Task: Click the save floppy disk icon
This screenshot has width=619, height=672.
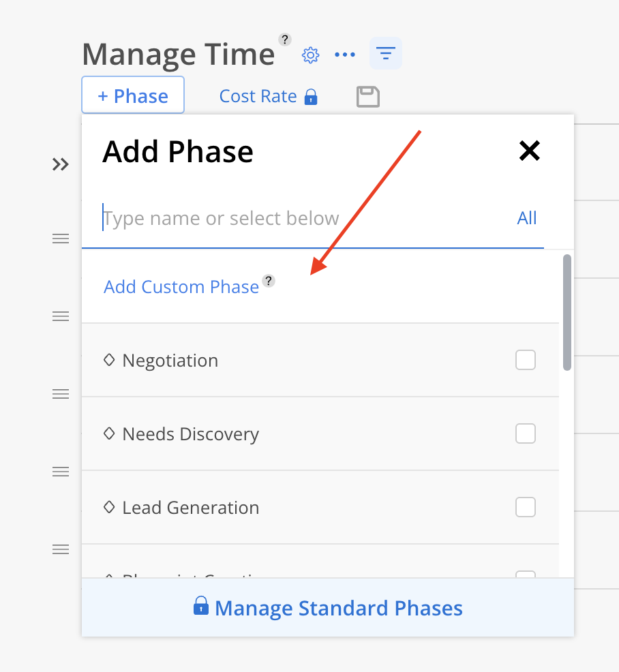Action: tap(368, 96)
